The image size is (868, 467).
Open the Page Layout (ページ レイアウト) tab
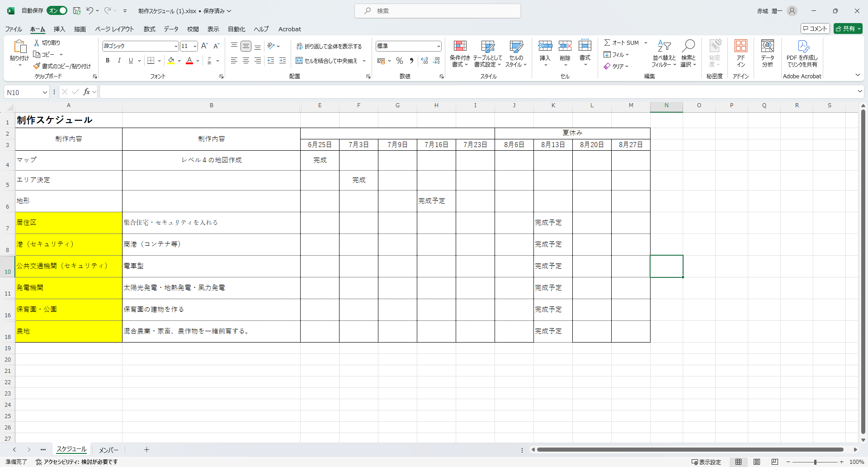click(x=114, y=29)
